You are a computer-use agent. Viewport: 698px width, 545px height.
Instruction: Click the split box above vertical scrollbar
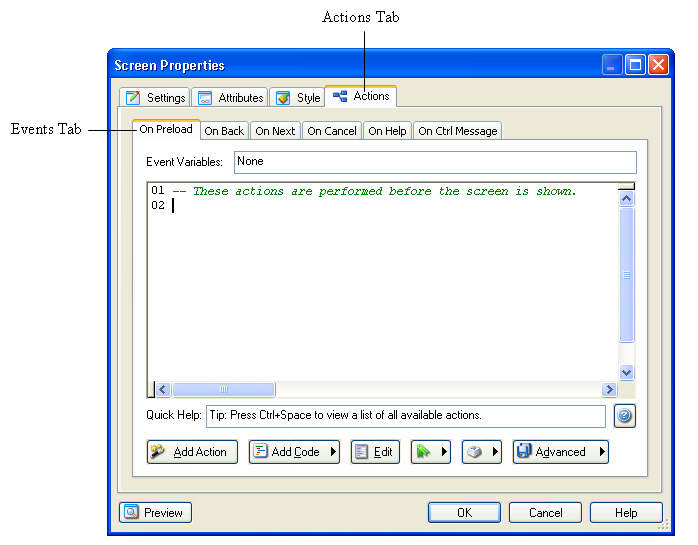tap(626, 186)
